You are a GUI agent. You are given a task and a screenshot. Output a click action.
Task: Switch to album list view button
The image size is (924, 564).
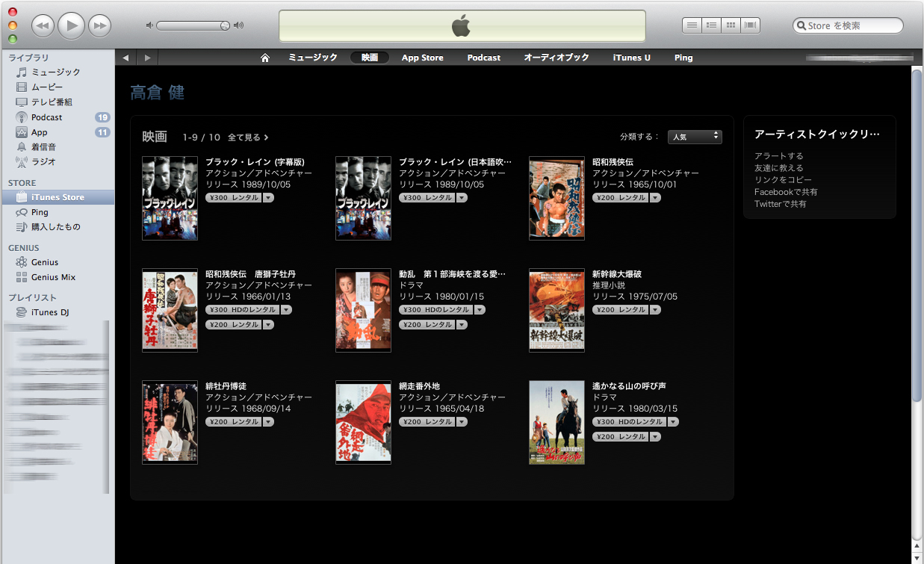coord(712,25)
